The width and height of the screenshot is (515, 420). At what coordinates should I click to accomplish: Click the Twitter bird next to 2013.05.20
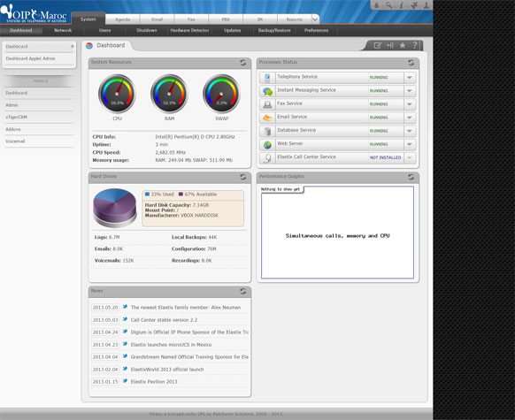[x=125, y=307]
